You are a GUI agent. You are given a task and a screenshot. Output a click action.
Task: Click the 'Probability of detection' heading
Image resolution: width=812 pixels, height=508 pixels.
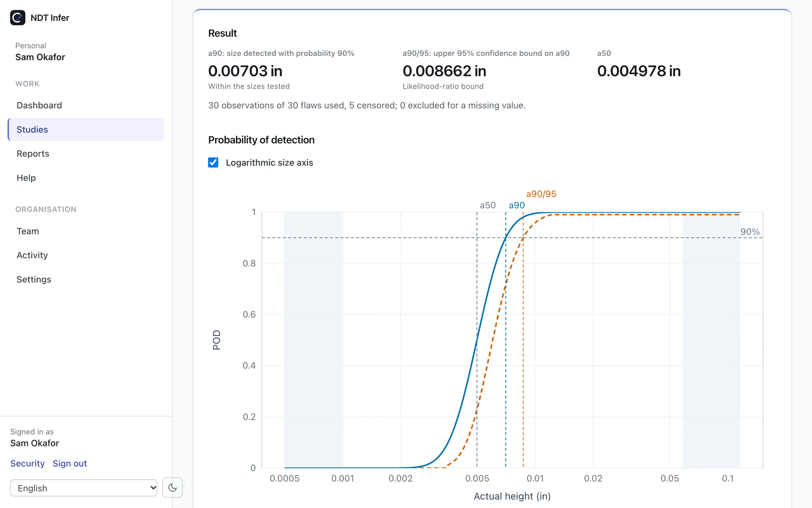pyautogui.click(x=261, y=140)
